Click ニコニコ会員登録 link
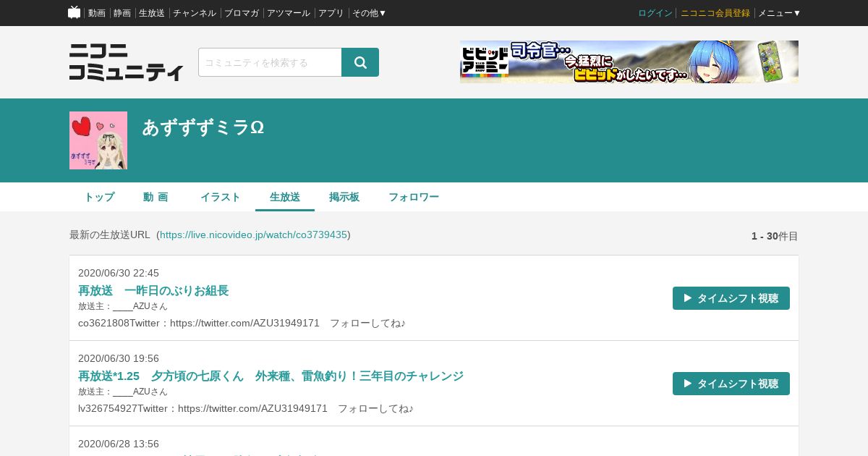 (x=715, y=13)
